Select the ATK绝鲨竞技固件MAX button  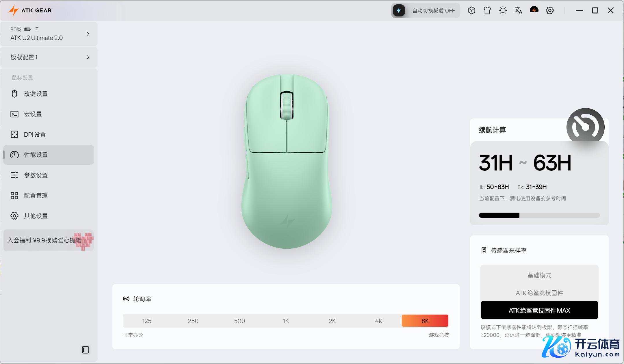[x=539, y=310]
